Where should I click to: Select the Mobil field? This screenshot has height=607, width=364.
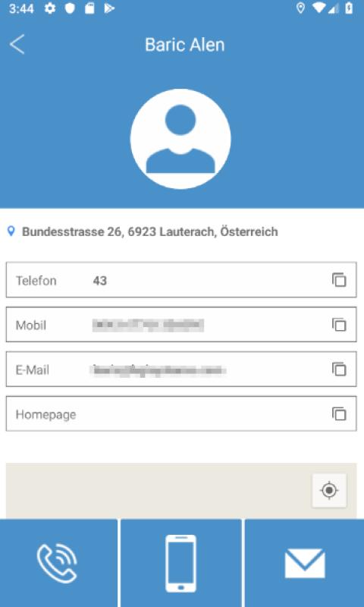click(x=181, y=325)
